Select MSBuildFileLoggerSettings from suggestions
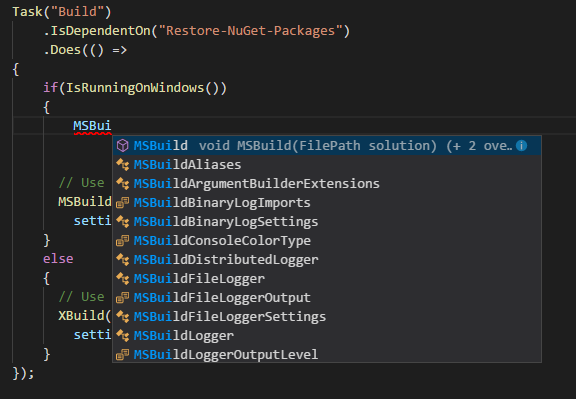The height and width of the screenshot is (399, 576). (327, 317)
